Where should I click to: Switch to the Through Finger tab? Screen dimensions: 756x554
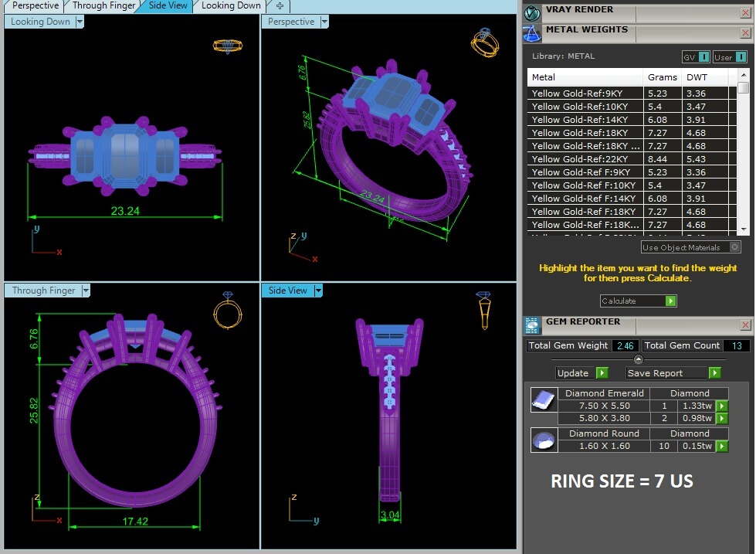coord(103,5)
